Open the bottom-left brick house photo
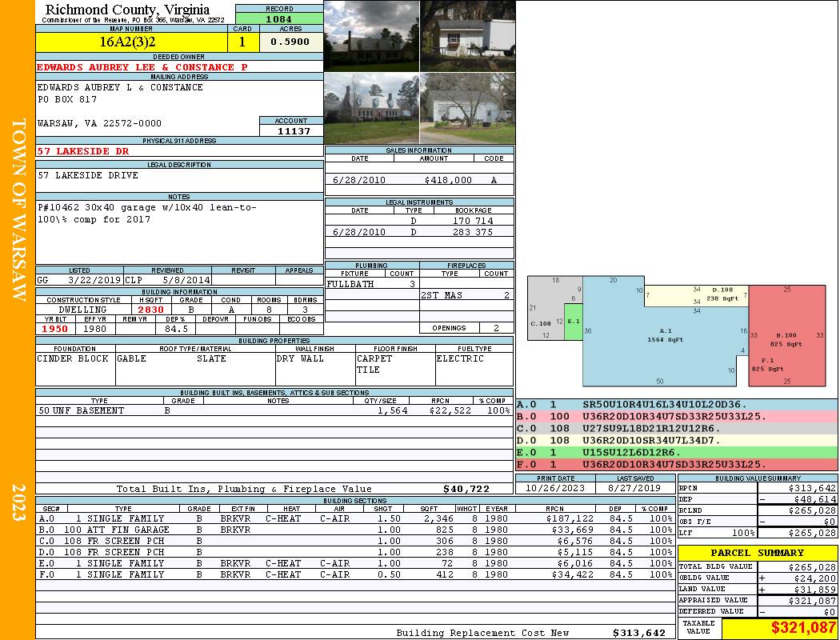 pos(371,109)
